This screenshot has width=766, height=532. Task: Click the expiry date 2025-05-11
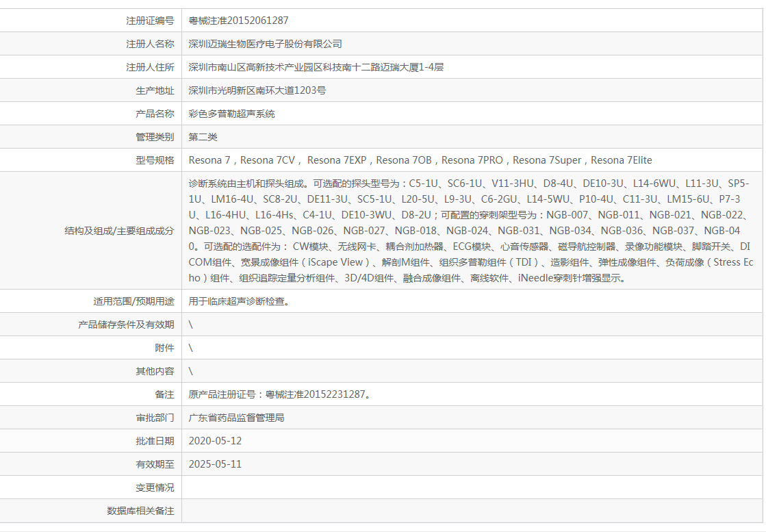click(x=215, y=464)
